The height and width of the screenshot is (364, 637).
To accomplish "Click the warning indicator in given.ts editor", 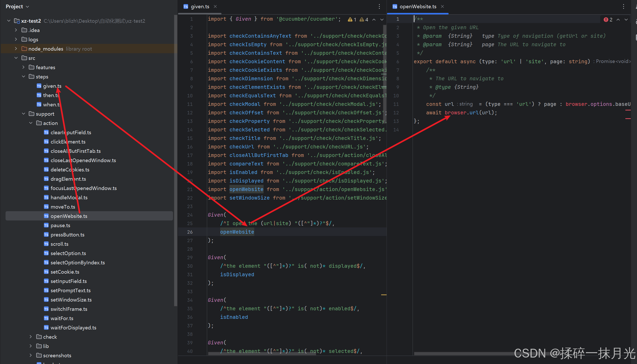I will click(x=352, y=20).
